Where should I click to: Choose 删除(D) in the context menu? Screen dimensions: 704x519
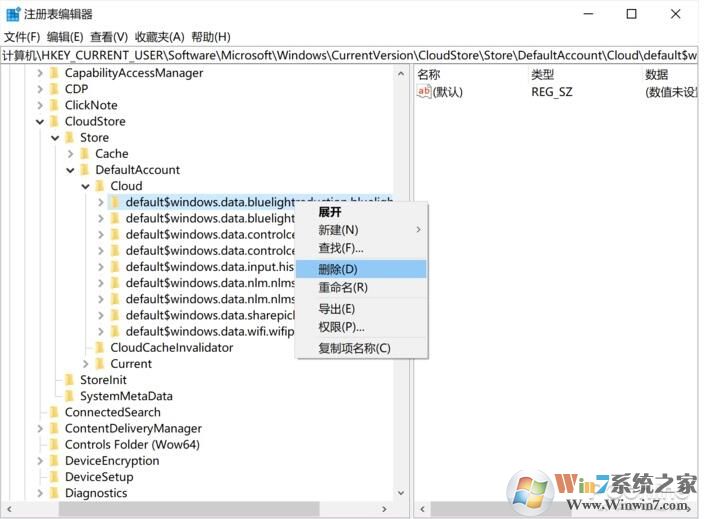361,269
